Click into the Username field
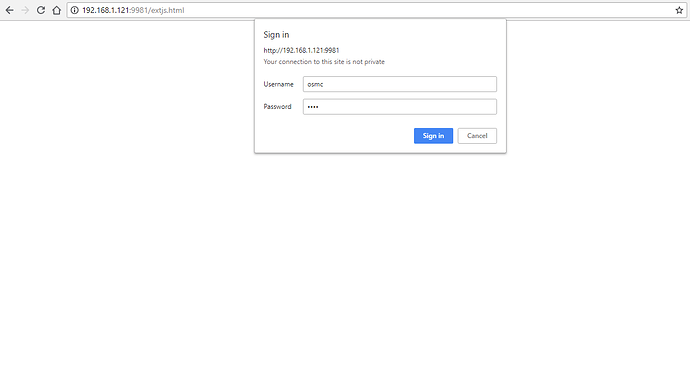The image size is (690, 370). pos(400,84)
